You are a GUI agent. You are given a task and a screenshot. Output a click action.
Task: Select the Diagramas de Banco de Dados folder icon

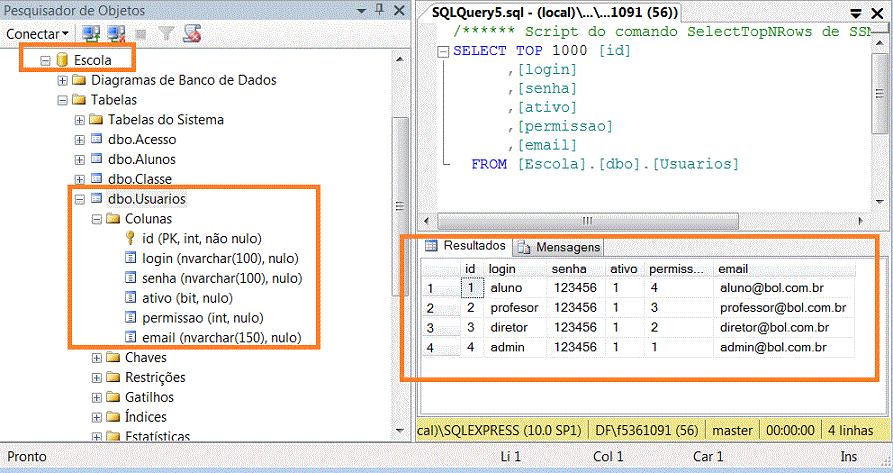[79, 80]
